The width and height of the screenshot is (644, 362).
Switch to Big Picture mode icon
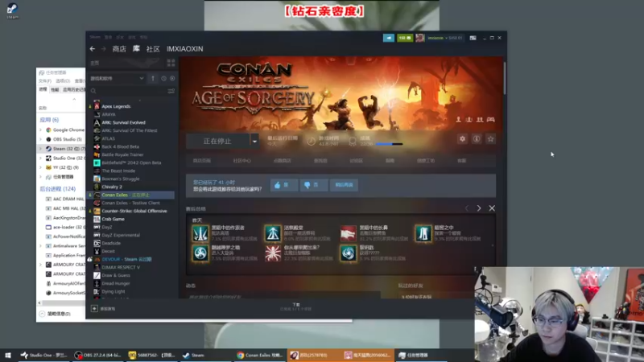(473, 38)
